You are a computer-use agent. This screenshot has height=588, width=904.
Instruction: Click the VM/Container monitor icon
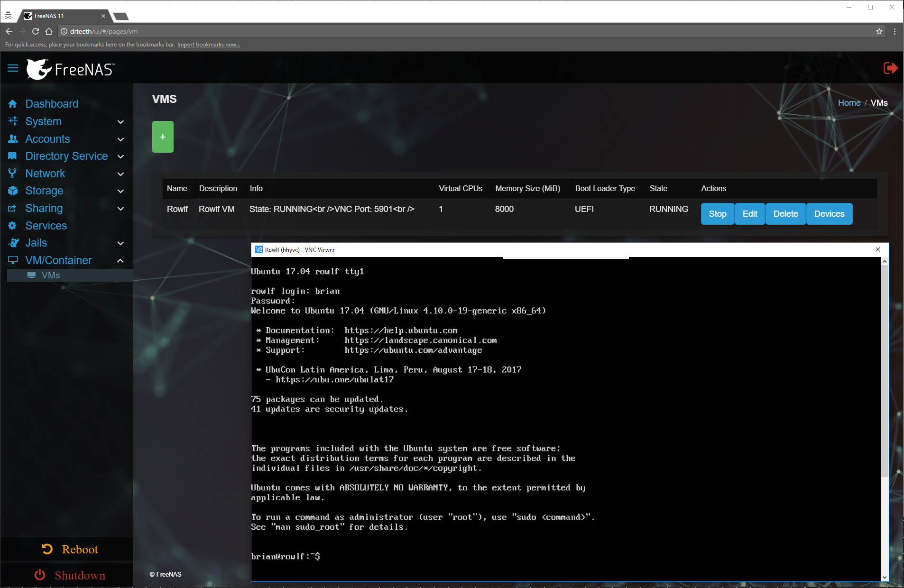tap(13, 260)
